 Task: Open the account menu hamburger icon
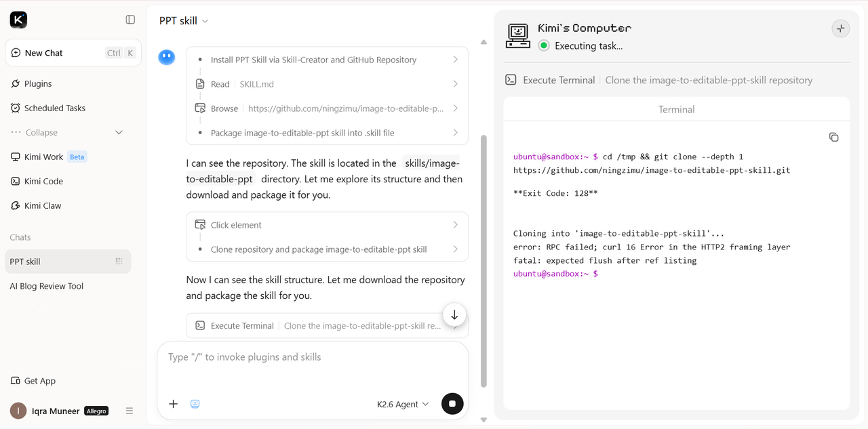(130, 411)
